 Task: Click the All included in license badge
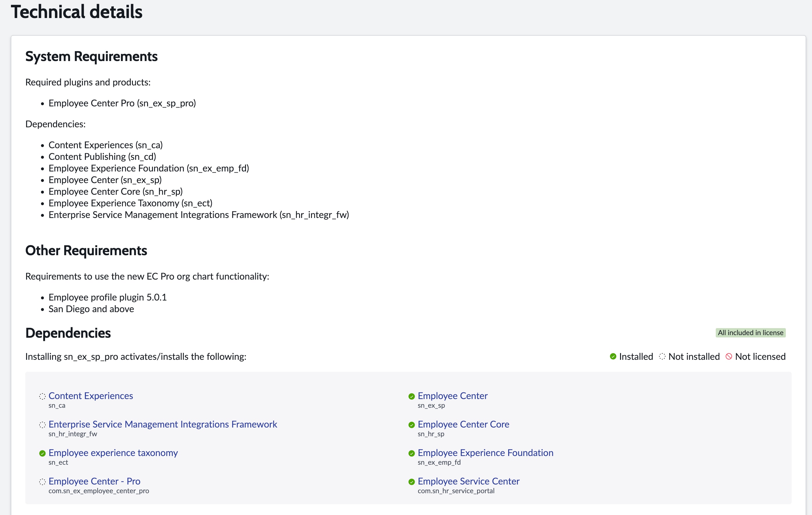point(750,333)
